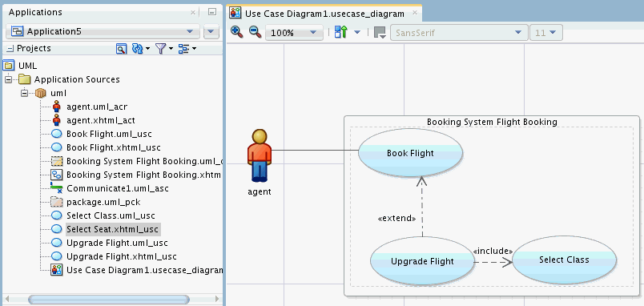The height and width of the screenshot is (306, 644).
Task: Click the filter funnel icon
Action: pyautogui.click(x=160, y=49)
